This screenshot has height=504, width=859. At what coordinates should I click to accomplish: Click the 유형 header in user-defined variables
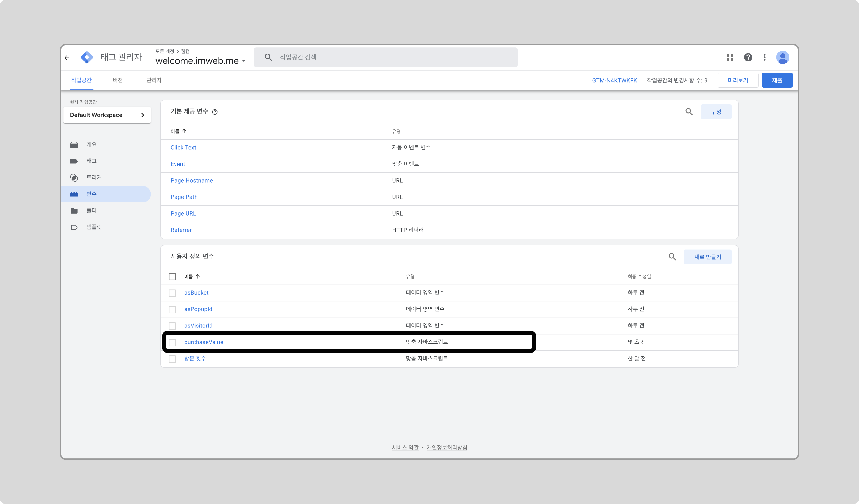point(410,276)
